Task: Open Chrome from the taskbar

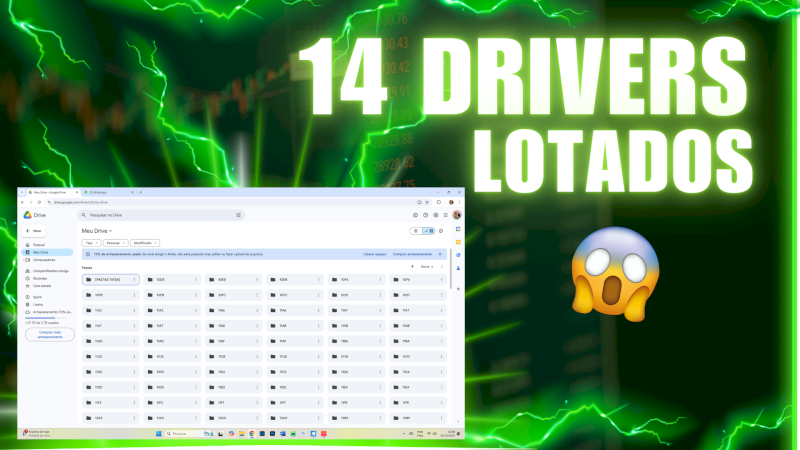Action: pos(252,434)
